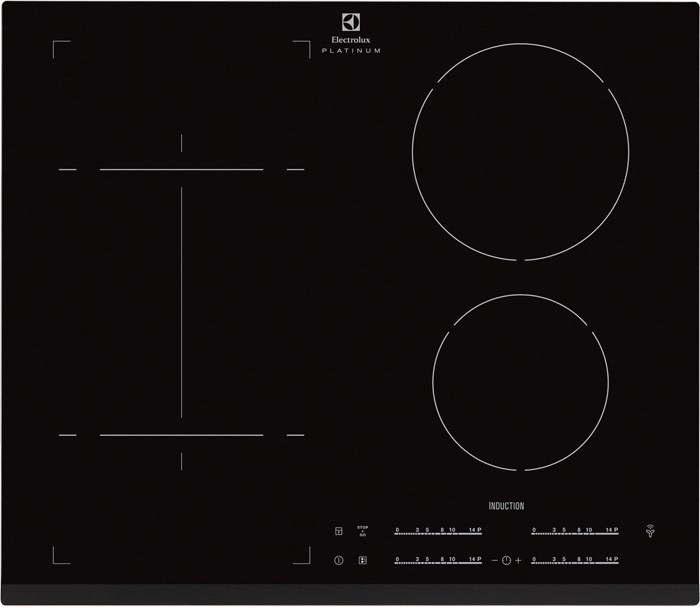Increase timer with plus button
The width and height of the screenshot is (700, 608).
point(519,560)
